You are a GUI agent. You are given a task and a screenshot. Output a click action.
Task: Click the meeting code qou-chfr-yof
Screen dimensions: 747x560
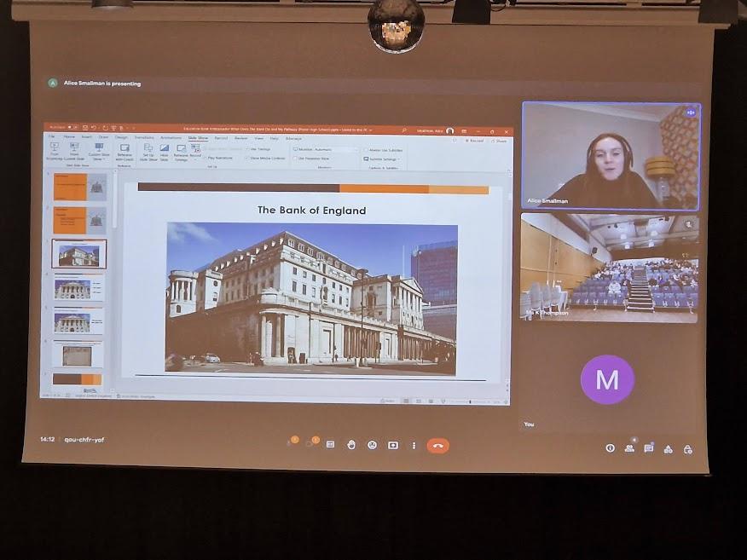pos(84,440)
